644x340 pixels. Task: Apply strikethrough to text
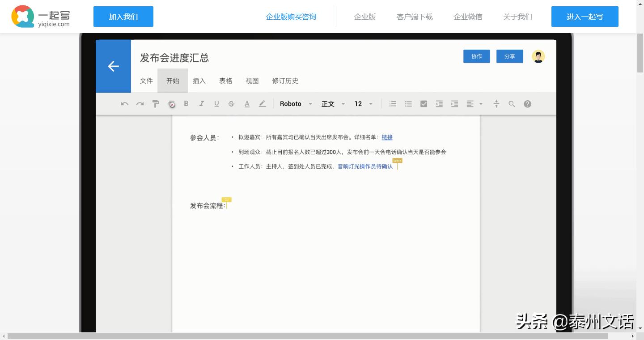(231, 103)
